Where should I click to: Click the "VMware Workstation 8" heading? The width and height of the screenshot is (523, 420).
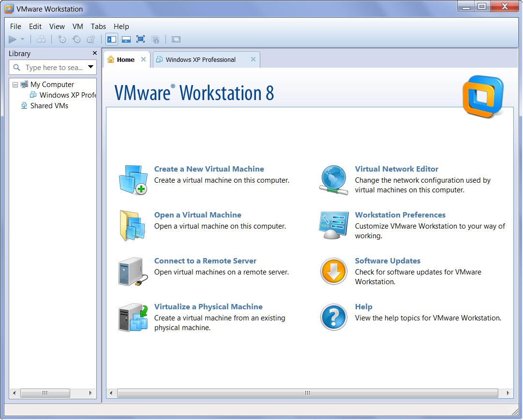(x=194, y=93)
